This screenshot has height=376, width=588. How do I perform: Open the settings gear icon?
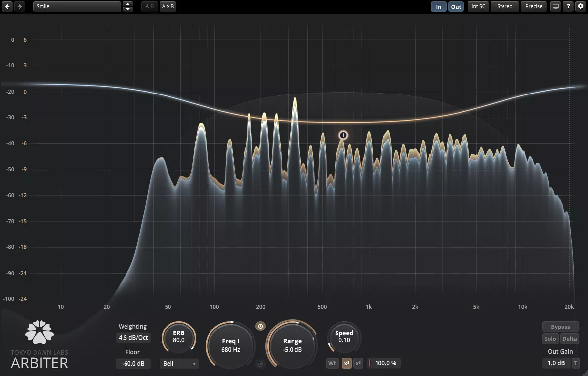[581, 6]
